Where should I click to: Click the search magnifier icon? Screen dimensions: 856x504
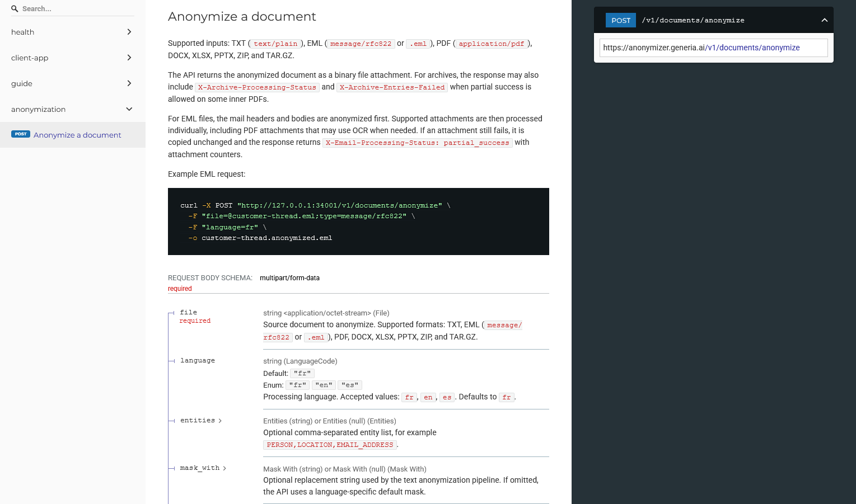tap(15, 9)
